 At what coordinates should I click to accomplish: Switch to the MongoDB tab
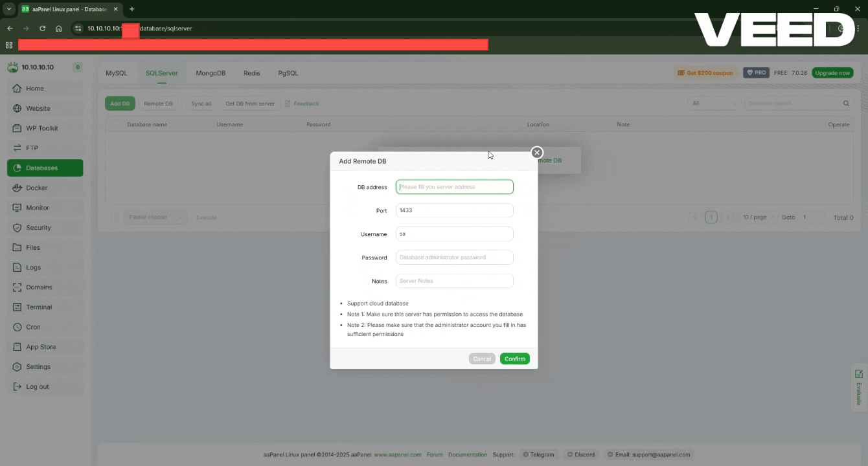(x=211, y=73)
